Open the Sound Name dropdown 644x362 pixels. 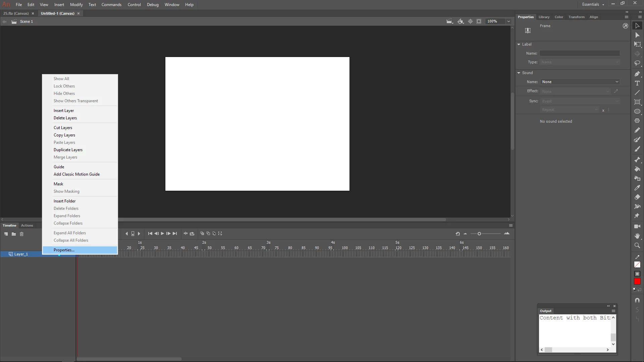click(580, 82)
